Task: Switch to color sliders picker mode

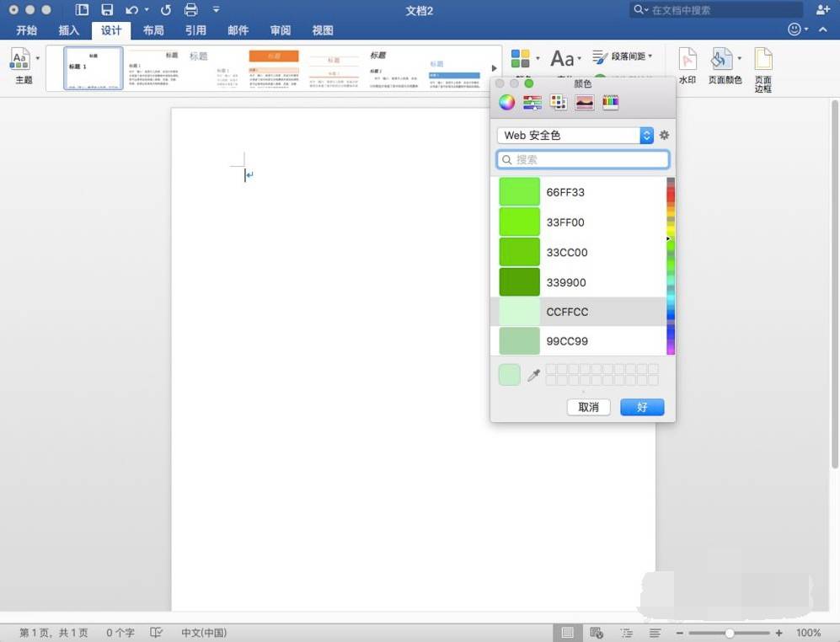Action: coord(532,103)
